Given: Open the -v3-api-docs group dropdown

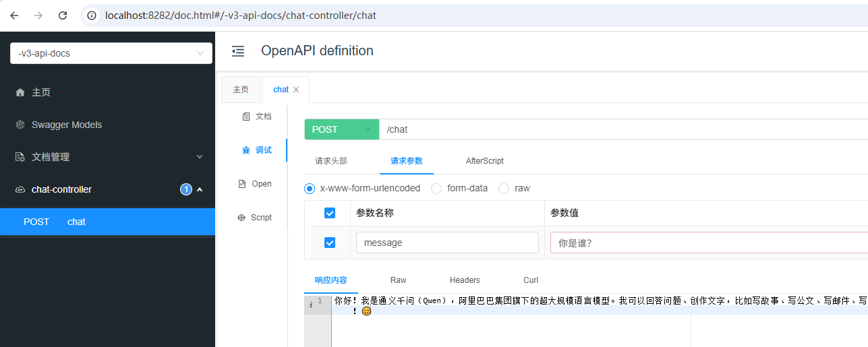Looking at the screenshot, I should click(x=111, y=53).
